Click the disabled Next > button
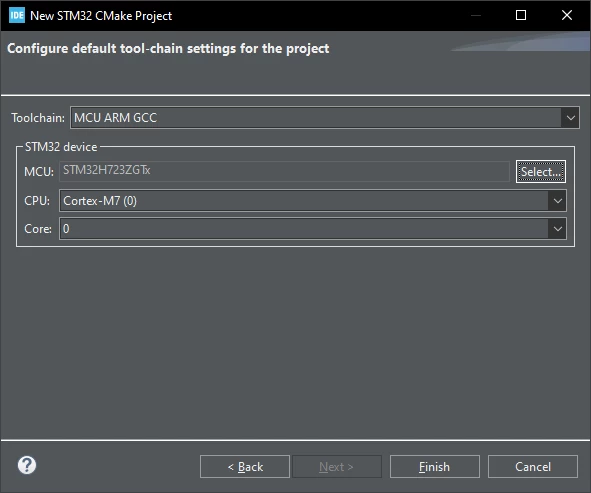Screen dimensions: 591x493 click(x=337, y=467)
